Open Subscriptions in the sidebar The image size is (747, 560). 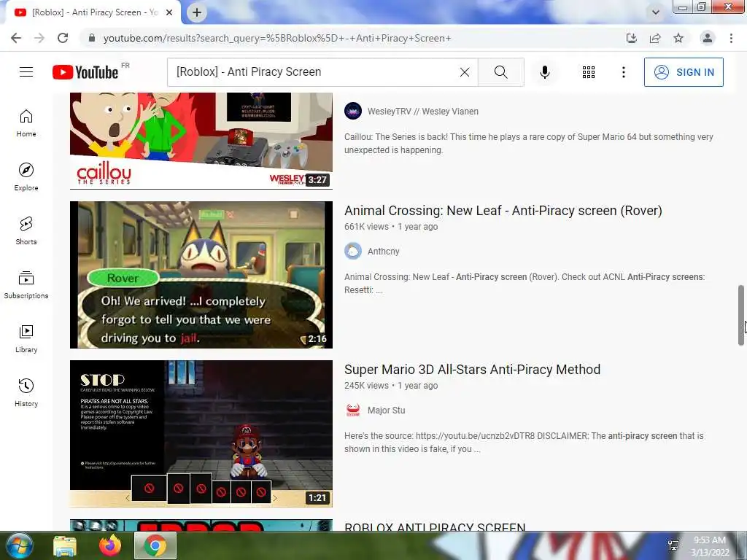(26, 285)
